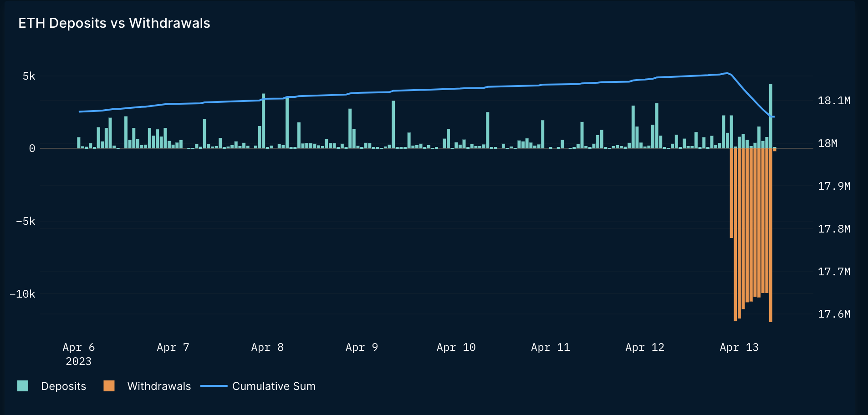Click the ETH Deposits vs Withdrawals title
Image resolution: width=868 pixels, height=415 pixels.
(x=114, y=23)
